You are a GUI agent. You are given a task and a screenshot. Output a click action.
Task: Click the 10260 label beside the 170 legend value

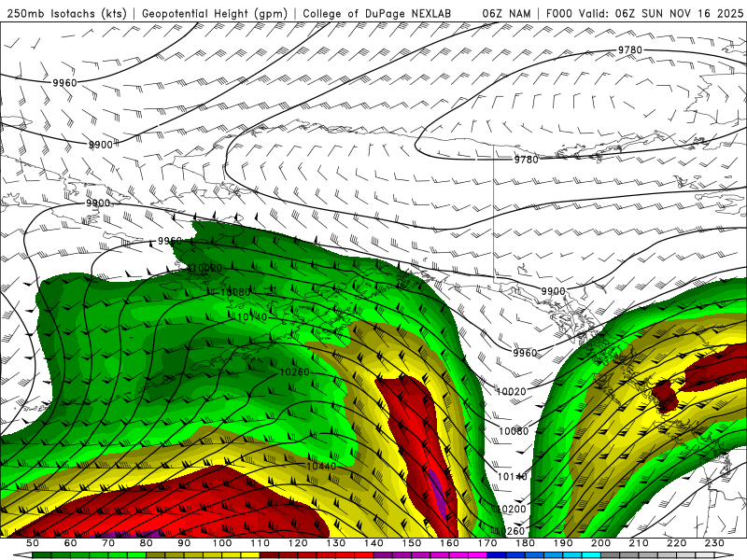(509, 530)
